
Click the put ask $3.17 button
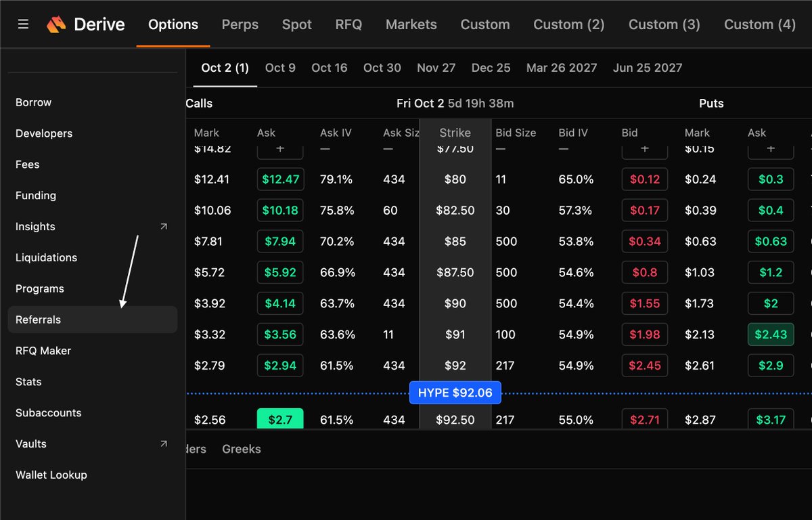tap(771, 419)
